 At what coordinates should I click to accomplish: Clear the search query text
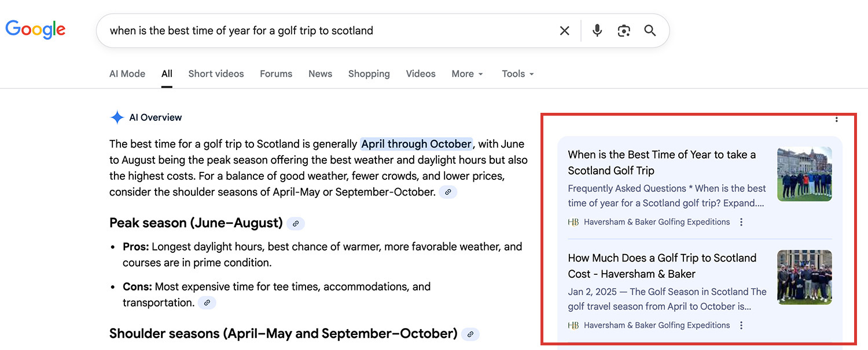tap(564, 31)
